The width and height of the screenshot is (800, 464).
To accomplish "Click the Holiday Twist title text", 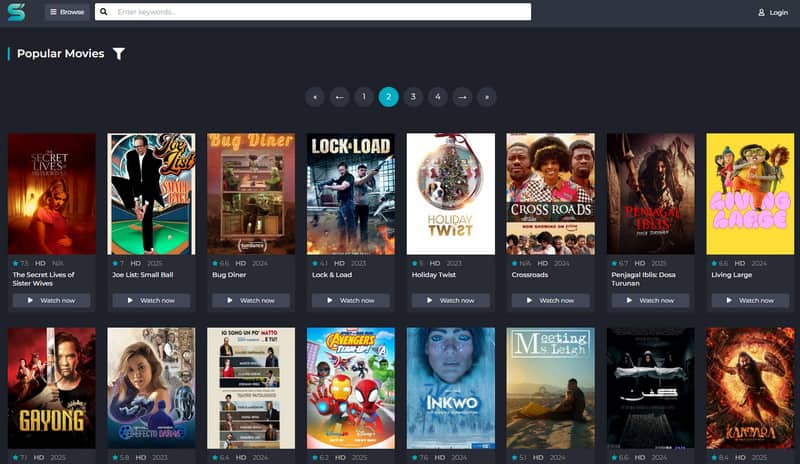I will click(434, 275).
